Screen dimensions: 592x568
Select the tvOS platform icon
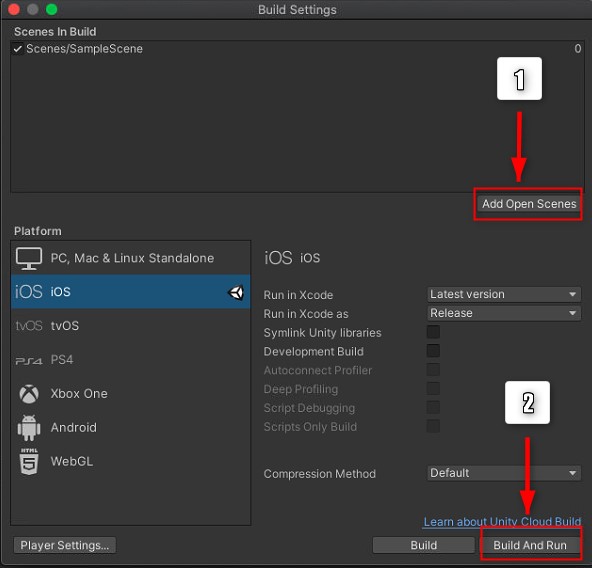pyautogui.click(x=29, y=326)
